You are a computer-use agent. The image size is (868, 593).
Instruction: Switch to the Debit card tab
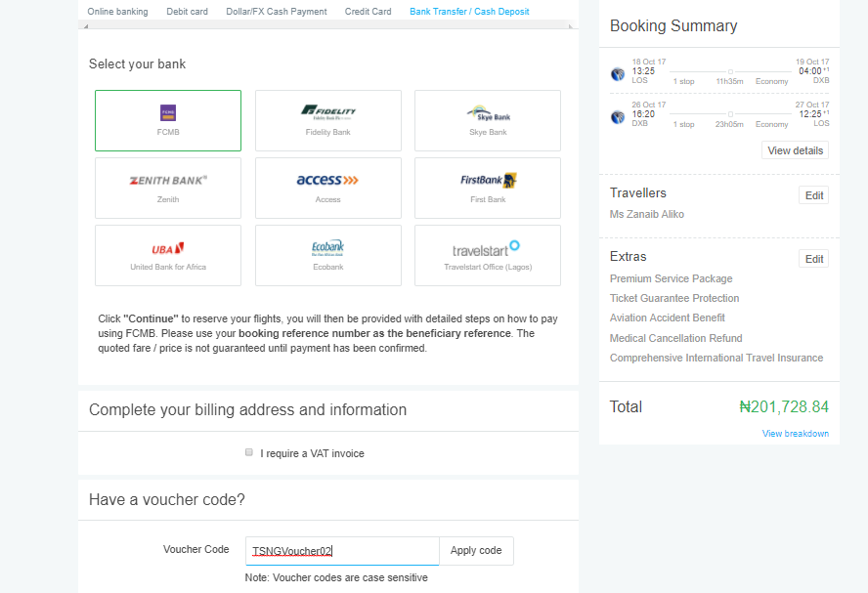coord(187,11)
